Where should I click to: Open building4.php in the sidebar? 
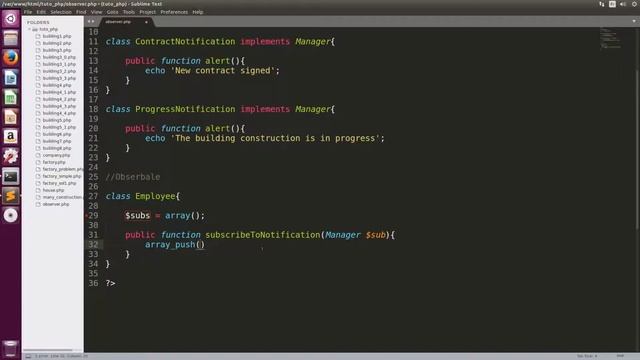coord(57,85)
